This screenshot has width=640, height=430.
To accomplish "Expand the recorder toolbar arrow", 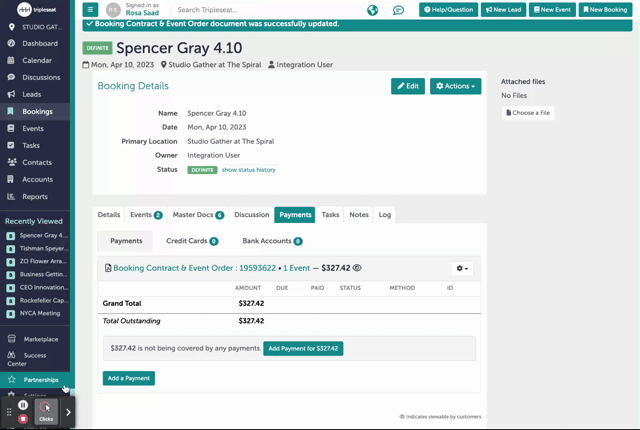I will coord(68,412).
